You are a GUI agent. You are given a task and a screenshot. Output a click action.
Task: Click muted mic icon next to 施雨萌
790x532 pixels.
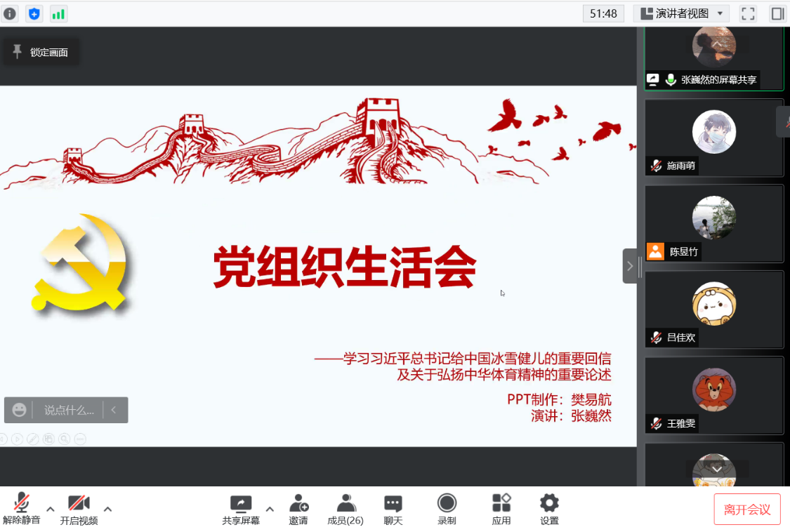pos(656,165)
